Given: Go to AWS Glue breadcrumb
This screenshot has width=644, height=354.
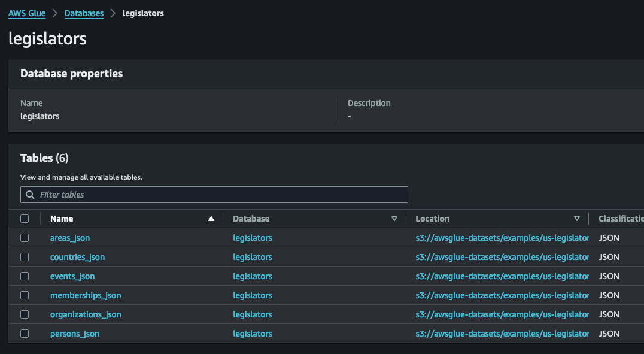Looking at the screenshot, I should point(27,13).
